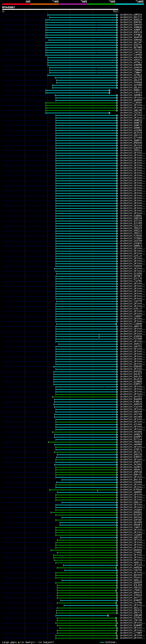Viewport: 146px width, 644px height.
Task: Open hit UniRef100_A8HME4
Action: pos(131,95)
